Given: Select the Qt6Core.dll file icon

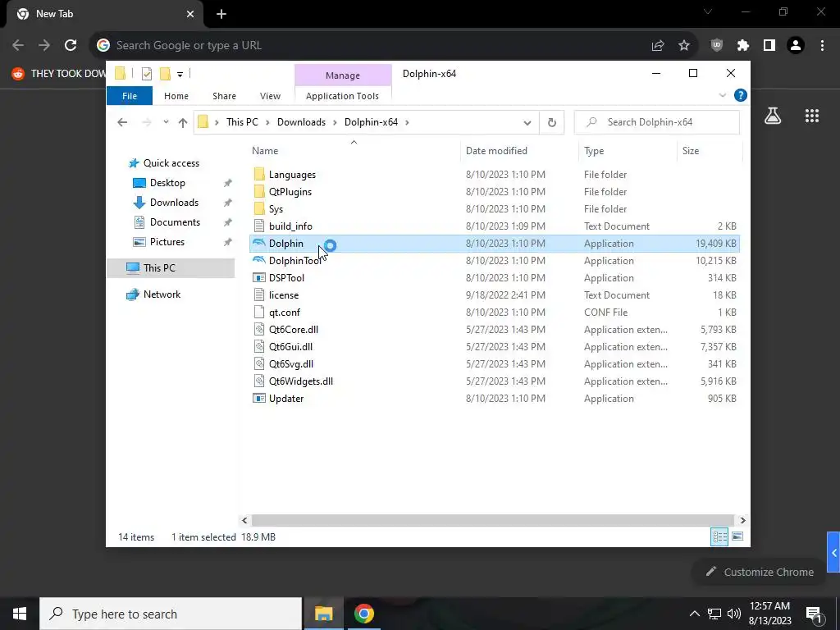Looking at the screenshot, I should (x=259, y=330).
